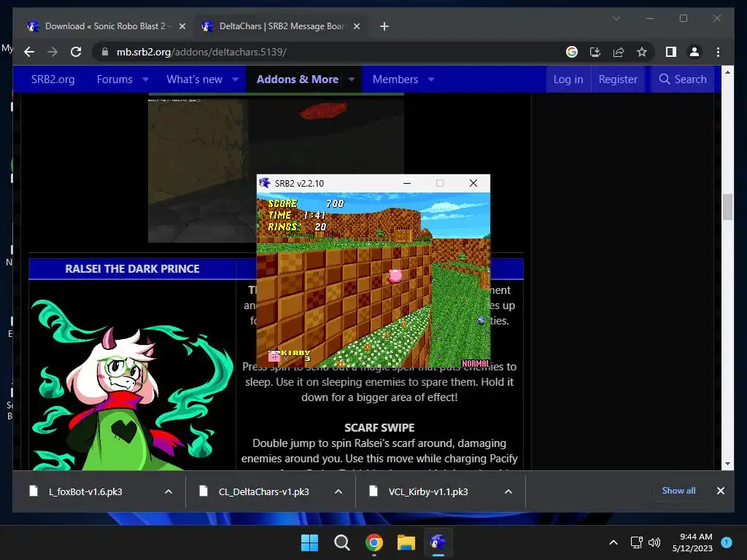The width and height of the screenshot is (747, 560).
Task: View site info via the lock icon
Action: (105, 52)
